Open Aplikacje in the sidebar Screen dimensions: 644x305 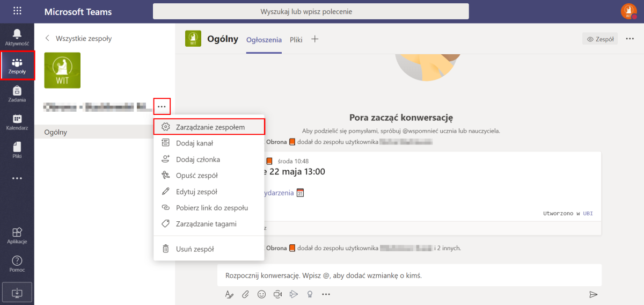coord(17,235)
